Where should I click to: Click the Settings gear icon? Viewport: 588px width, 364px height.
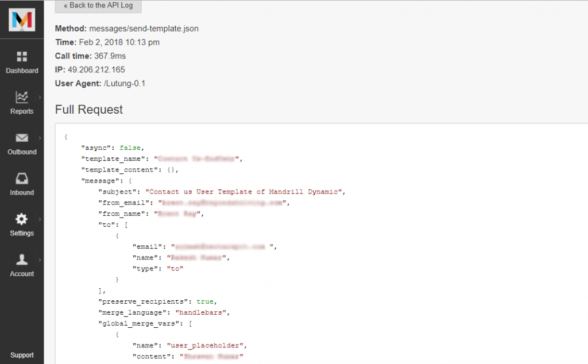pyautogui.click(x=22, y=219)
